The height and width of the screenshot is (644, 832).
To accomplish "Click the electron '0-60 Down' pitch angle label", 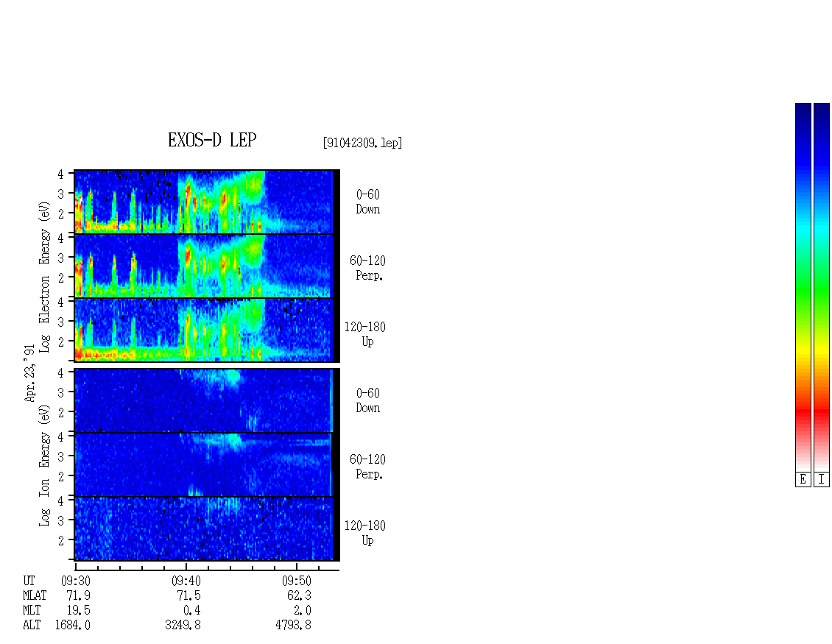I will 367,202.
